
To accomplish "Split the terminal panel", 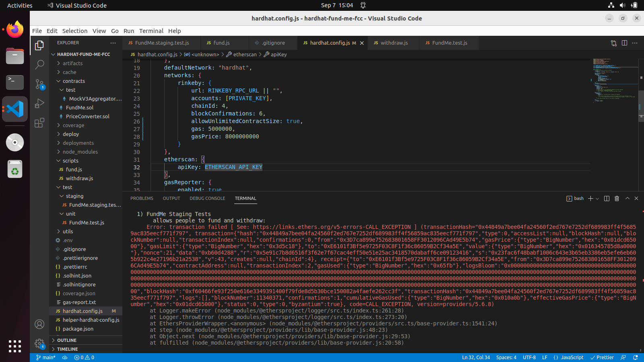I will pyautogui.click(x=607, y=198).
